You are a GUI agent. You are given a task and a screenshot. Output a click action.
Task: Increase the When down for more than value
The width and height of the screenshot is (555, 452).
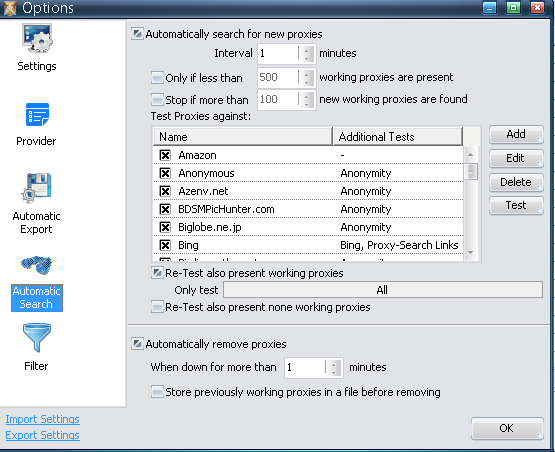pos(333,364)
